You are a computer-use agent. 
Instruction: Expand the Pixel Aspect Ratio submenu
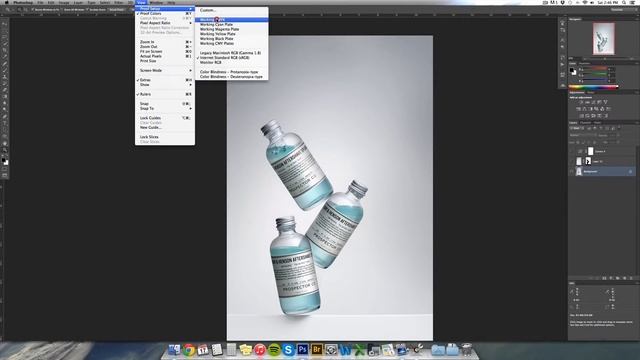[x=165, y=23]
